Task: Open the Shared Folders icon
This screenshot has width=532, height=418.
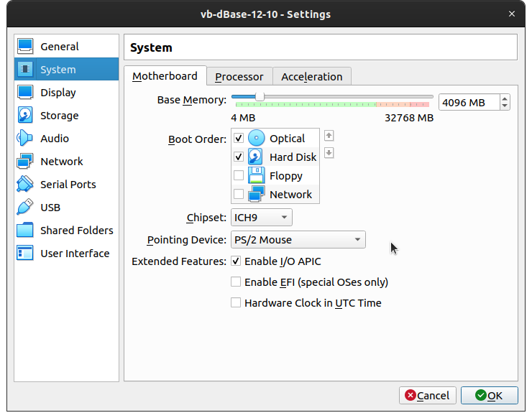Action: tap(25, 231)
